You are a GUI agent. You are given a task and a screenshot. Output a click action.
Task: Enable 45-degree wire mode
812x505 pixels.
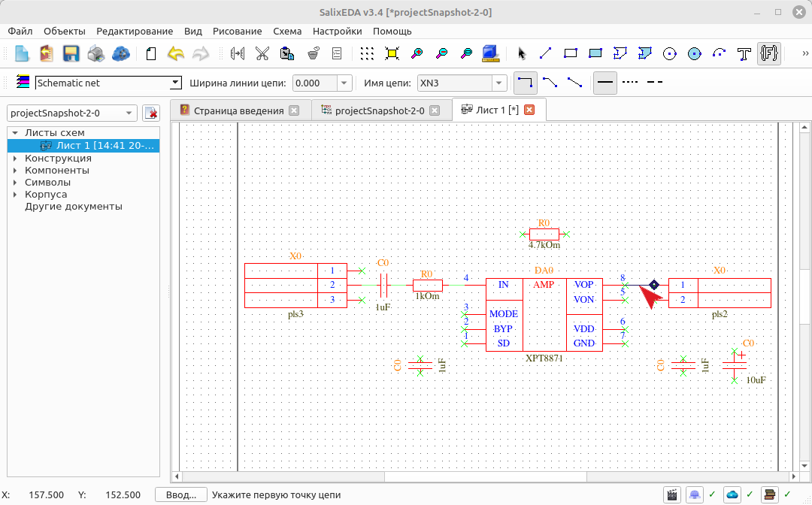[550, 82]
